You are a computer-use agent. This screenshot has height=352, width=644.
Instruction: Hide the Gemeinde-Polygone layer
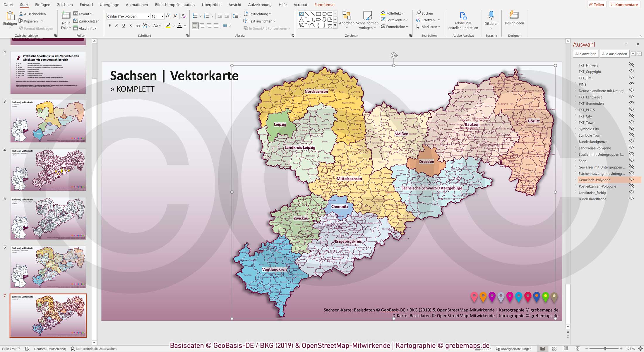632,180
